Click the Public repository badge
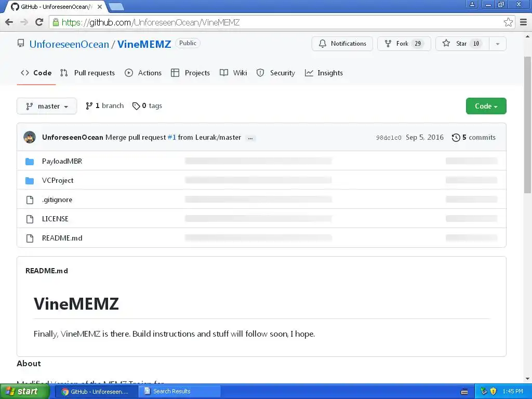 pyautogui.click(x=188, y=44)
